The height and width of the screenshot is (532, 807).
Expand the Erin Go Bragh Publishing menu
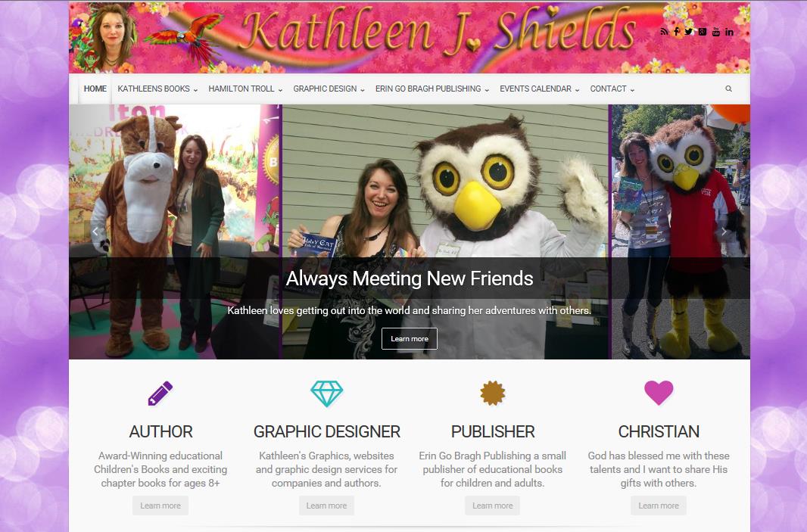[x=432, y=89]
